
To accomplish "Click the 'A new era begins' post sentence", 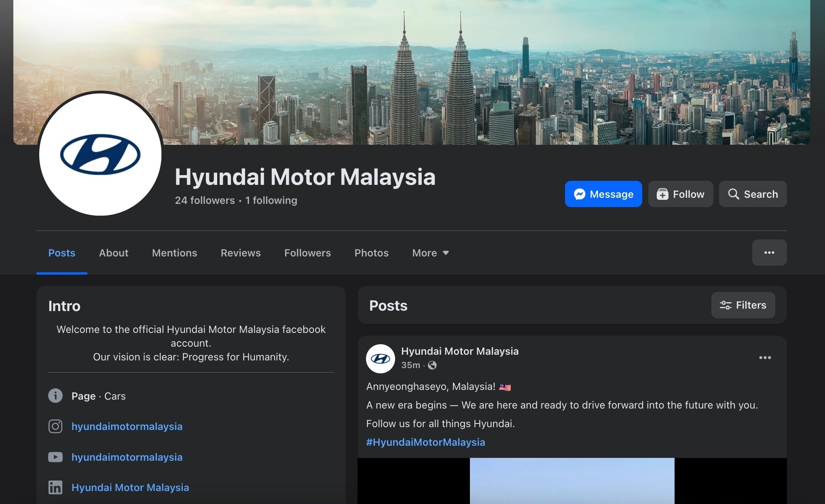I will pos(562,405).
